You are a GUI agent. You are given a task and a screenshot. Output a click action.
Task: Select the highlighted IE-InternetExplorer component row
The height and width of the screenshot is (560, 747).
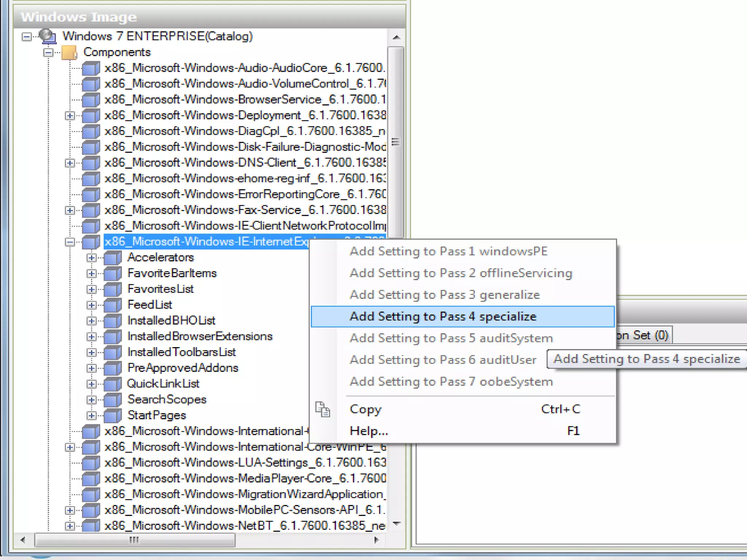206,242
